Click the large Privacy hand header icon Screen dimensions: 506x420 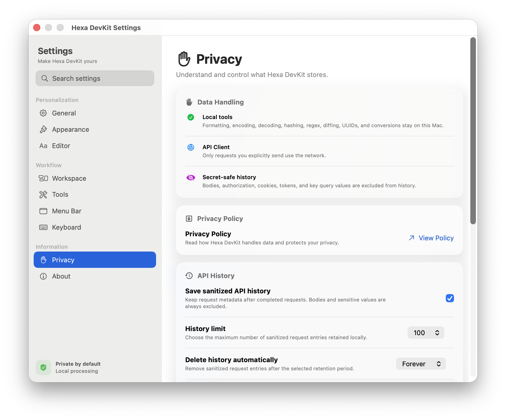(184, 59)
